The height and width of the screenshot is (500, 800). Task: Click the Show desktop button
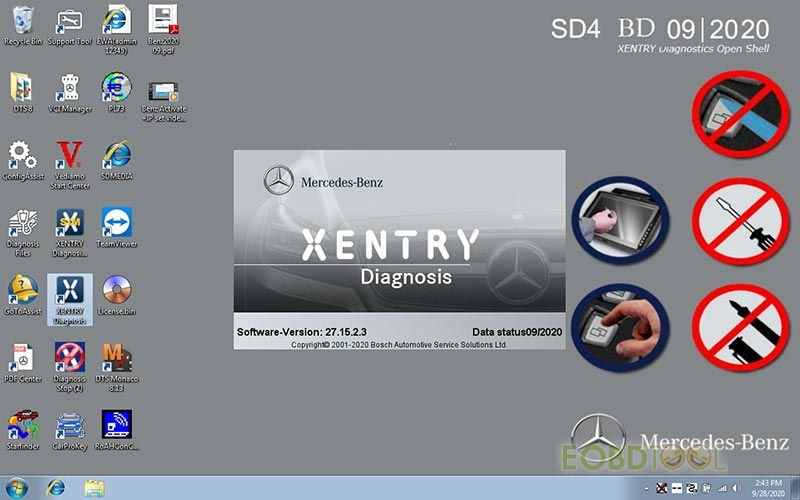(794, 488)
